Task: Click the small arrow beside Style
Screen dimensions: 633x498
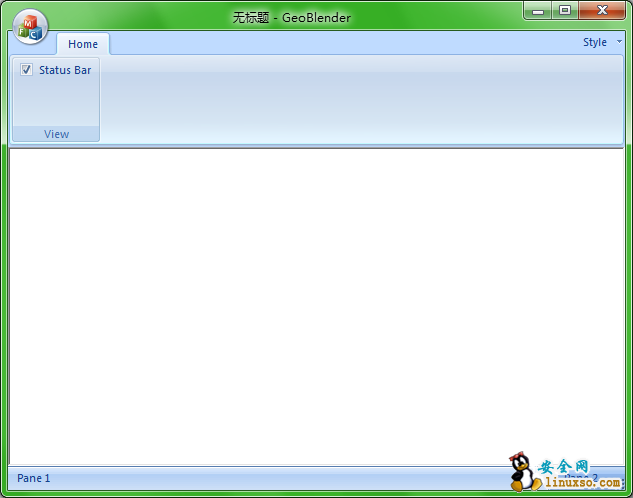Action: [x=619, y=42]
